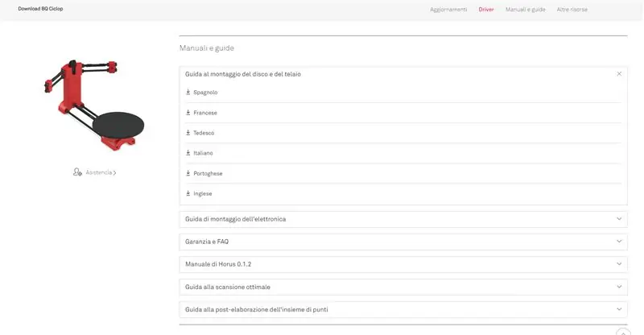Click the download icon beside Spagnolo
Viewport: 644px width, 335px height.
pyautogui.click(x=188, y=92)
